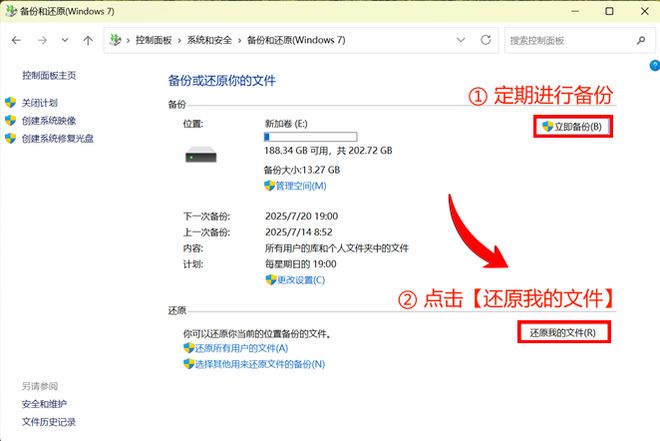660x441 pixels.
Task: Select 控制面板 breadcrumb
Action: pos(154,40)
